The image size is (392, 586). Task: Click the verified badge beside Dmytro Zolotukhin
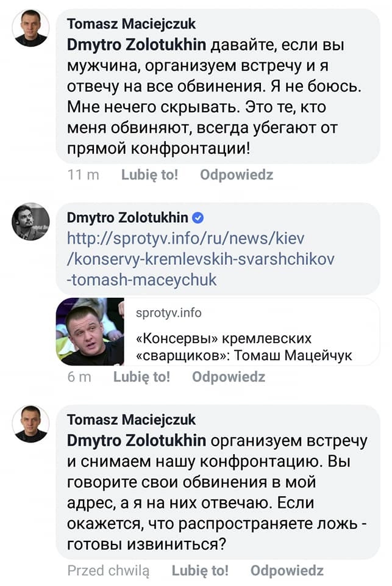[198, 217]
